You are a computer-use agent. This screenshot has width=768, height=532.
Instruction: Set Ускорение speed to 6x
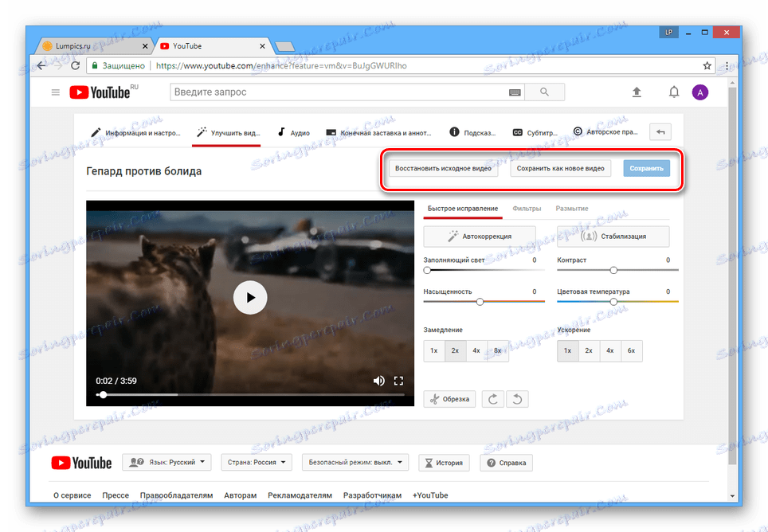click(630, 350)
